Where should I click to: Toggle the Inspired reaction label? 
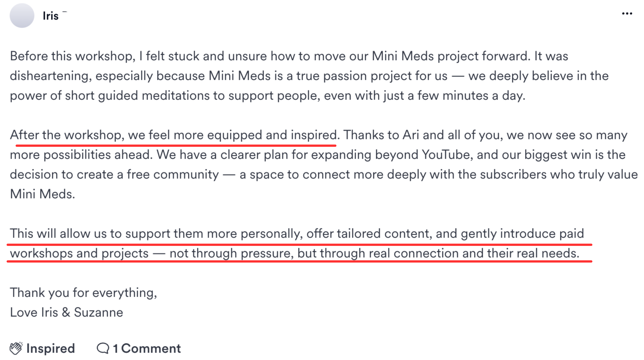coord(51,348)
